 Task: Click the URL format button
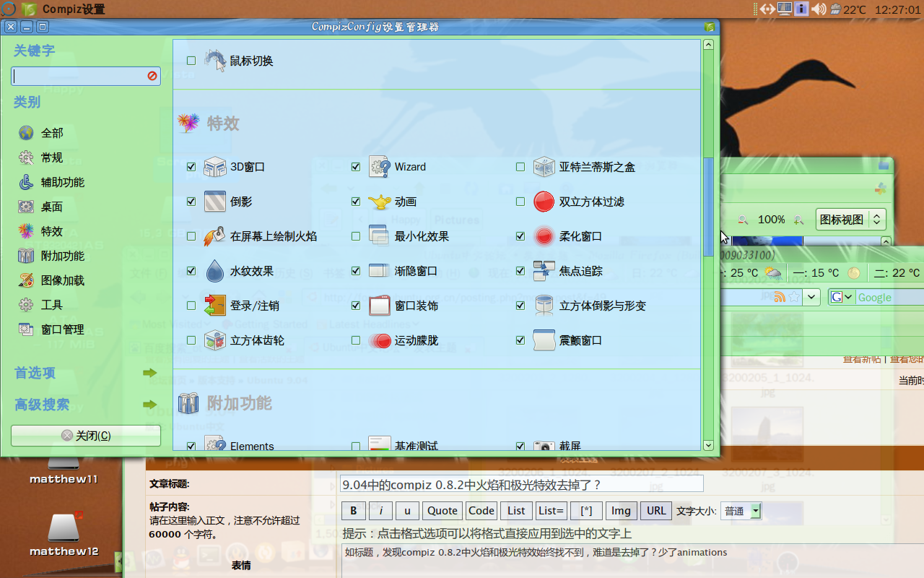[656, 511]
